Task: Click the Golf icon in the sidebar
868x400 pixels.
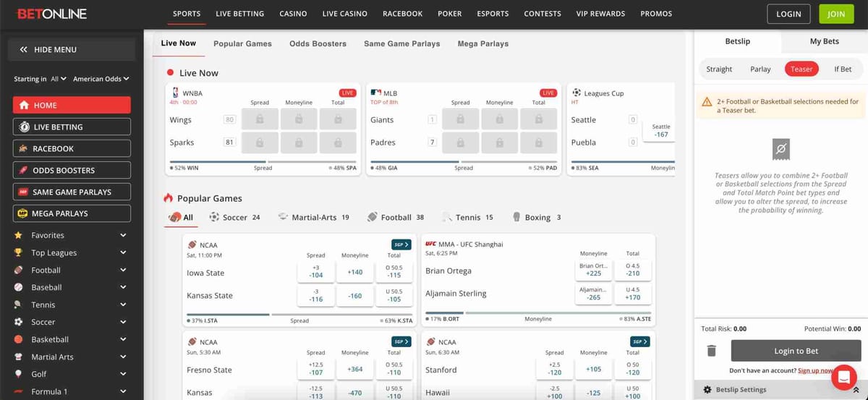Action: (x=17, y=374)
